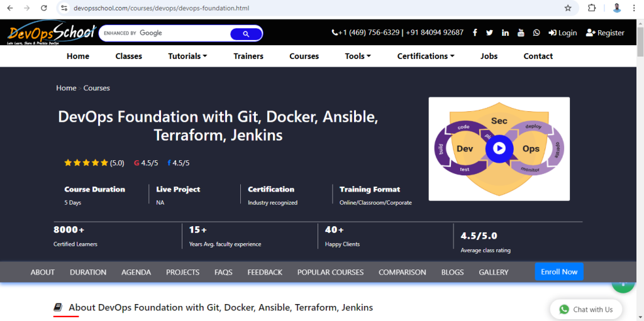This screenshot has width=644, height=321.
Task: Click the '8000+' certified learners text
Action: pyautogui.click(x=69, y=230)
